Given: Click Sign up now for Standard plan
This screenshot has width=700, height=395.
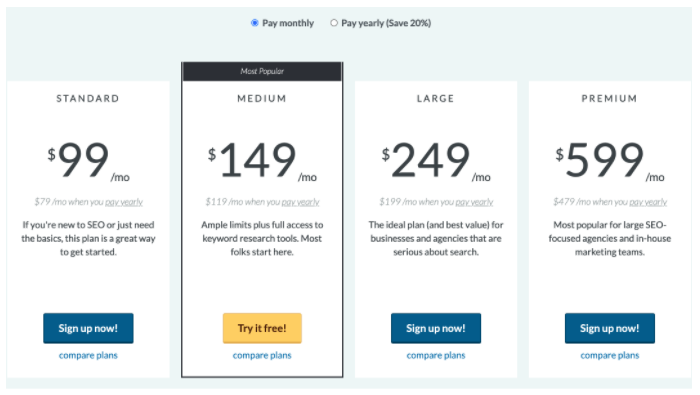Looking at the screenshot, I should click(88, 328).
